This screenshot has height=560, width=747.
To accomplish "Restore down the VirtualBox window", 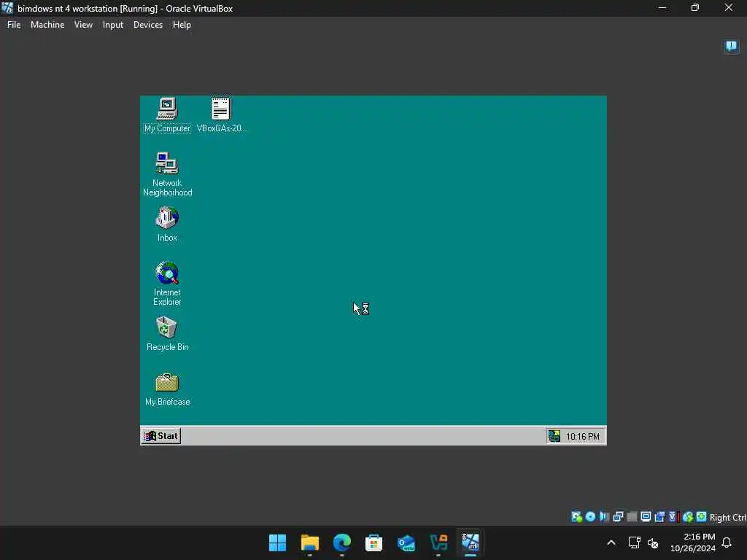I will click(695, 7).
